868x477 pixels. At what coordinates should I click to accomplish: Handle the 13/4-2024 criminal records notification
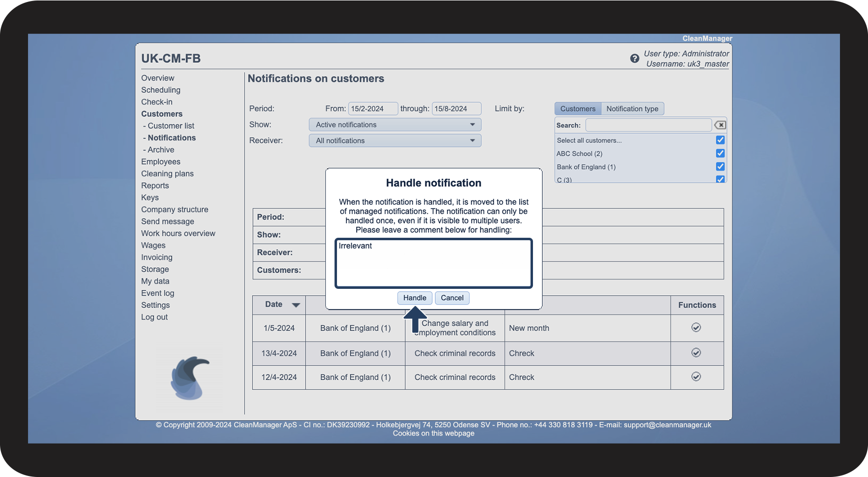point(696,353)
